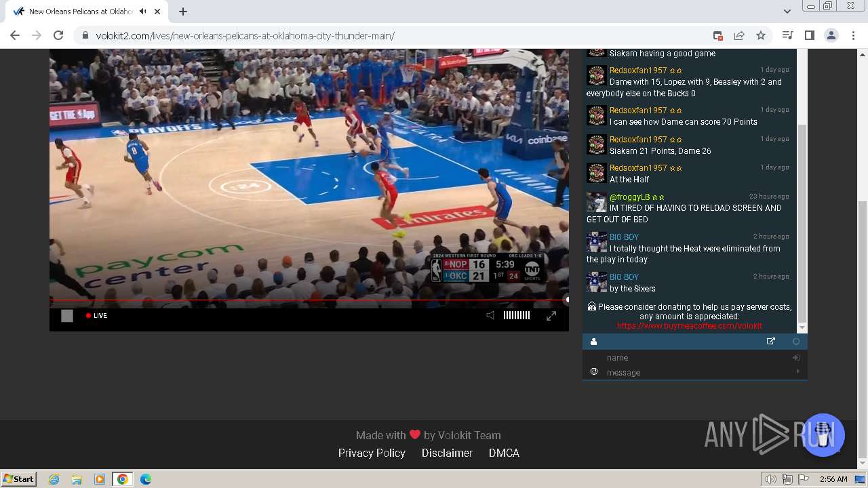Image resolution: width=868 pixels, height=488 pixels.
Task: Open File Explorer from the taskbar
Action: (77, 479)
